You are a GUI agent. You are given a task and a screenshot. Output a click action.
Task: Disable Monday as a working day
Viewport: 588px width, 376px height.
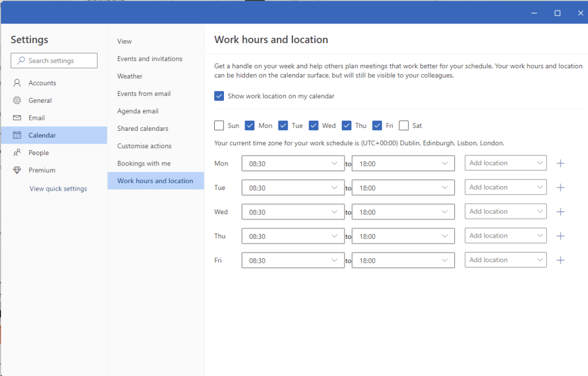click(x=250, y=125)
